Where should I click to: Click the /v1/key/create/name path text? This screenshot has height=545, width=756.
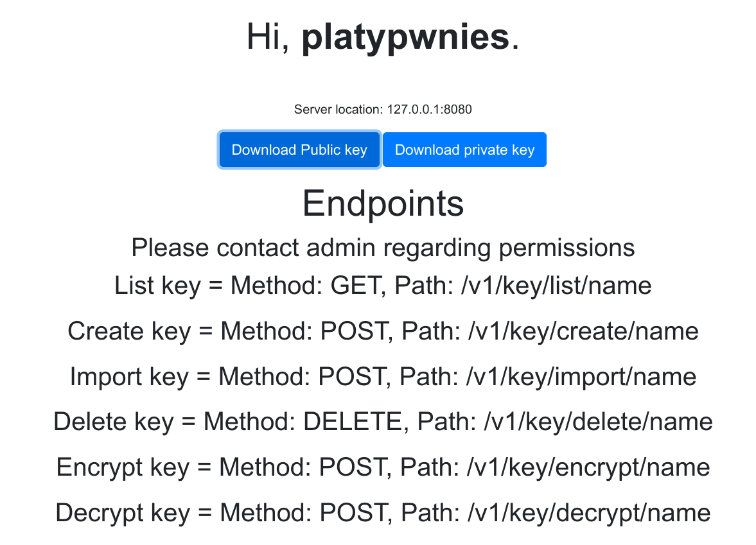point(583,331)
